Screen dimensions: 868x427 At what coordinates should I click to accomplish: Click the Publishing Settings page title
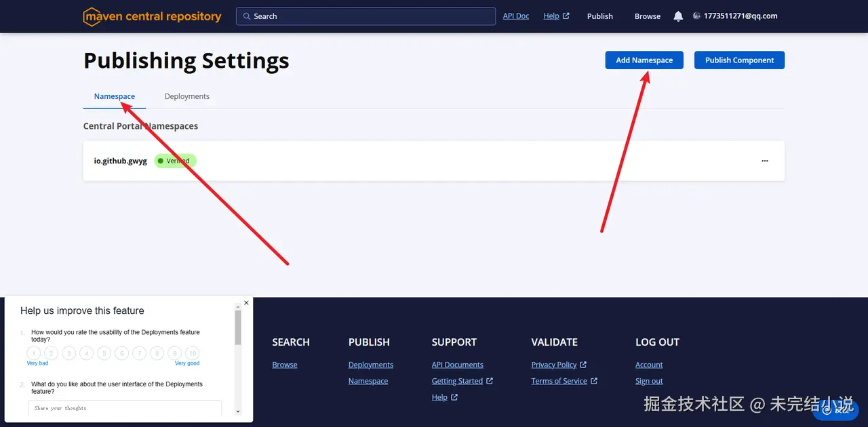pyautogui.click(x=186, y=61)
